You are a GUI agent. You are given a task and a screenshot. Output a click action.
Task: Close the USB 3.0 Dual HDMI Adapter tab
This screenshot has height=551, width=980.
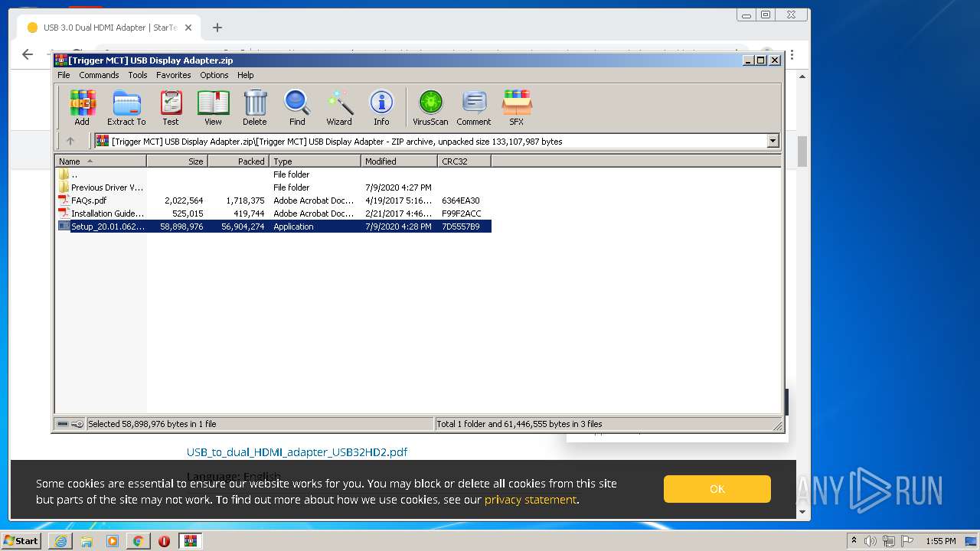click(188, 28)
